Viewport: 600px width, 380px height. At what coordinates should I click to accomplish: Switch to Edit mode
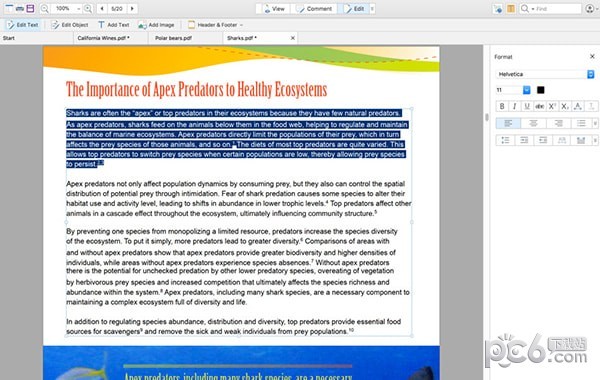pos(354,8)
